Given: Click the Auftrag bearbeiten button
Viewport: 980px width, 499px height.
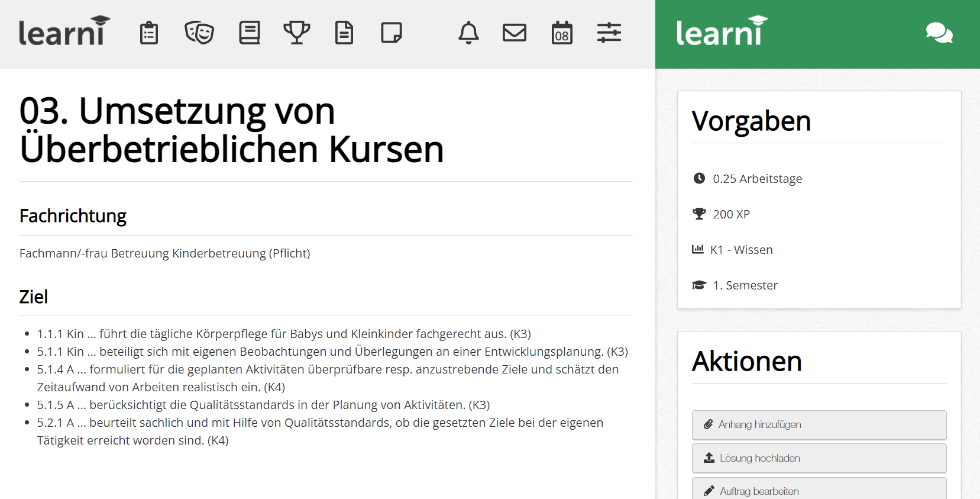Looking at the screenshot, I should [819, 490].
